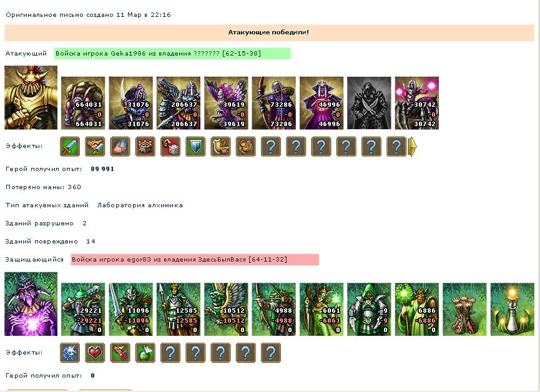540x392 pixels.
Task: Click the blue snowflake defender effect icon
Action: click(x=70, y=353)
